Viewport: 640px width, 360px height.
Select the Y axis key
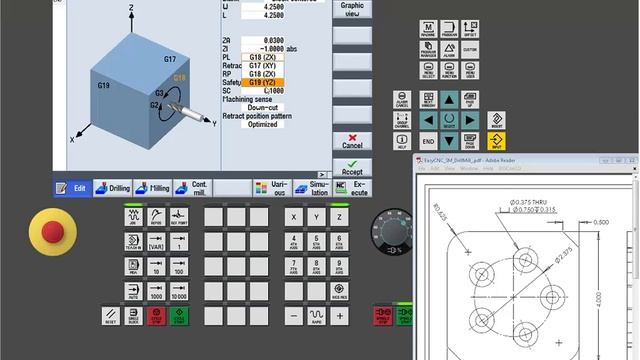[316, 217]
